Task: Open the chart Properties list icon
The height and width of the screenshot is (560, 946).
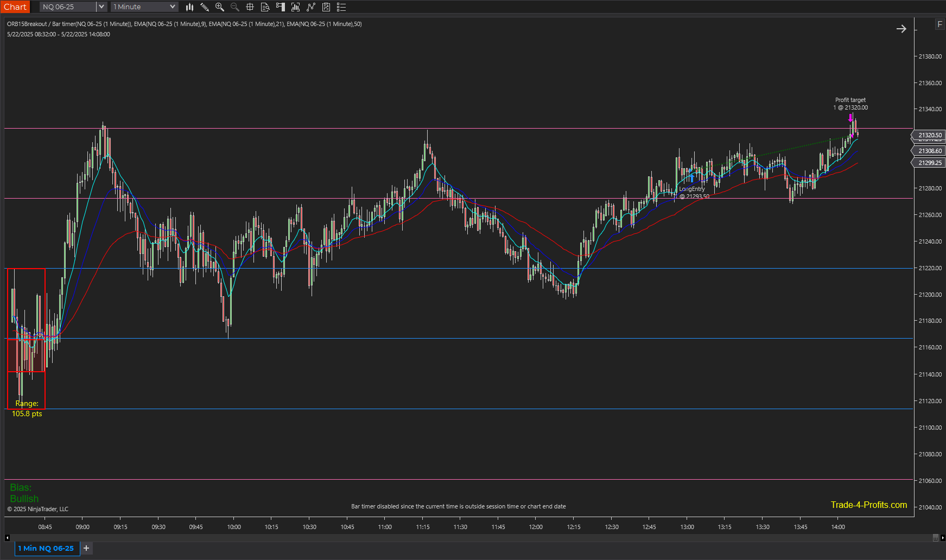Action: pos(341,7)
